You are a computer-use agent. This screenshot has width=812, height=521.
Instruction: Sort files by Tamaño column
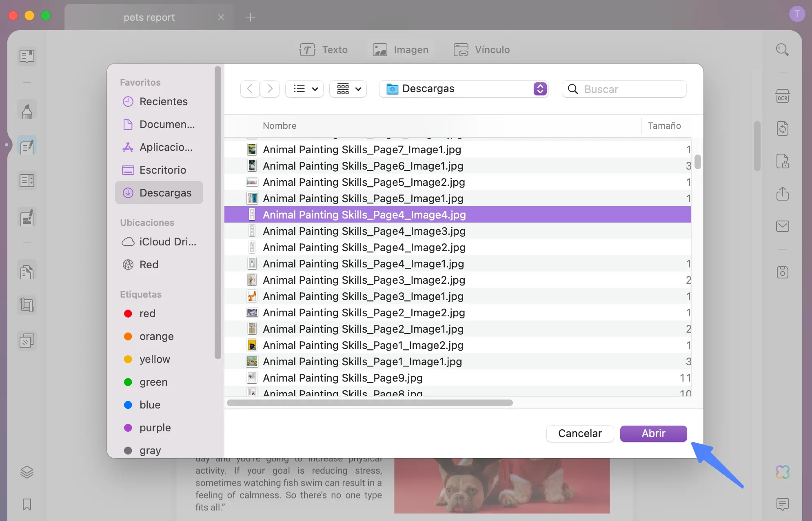[x=664, y=126]
